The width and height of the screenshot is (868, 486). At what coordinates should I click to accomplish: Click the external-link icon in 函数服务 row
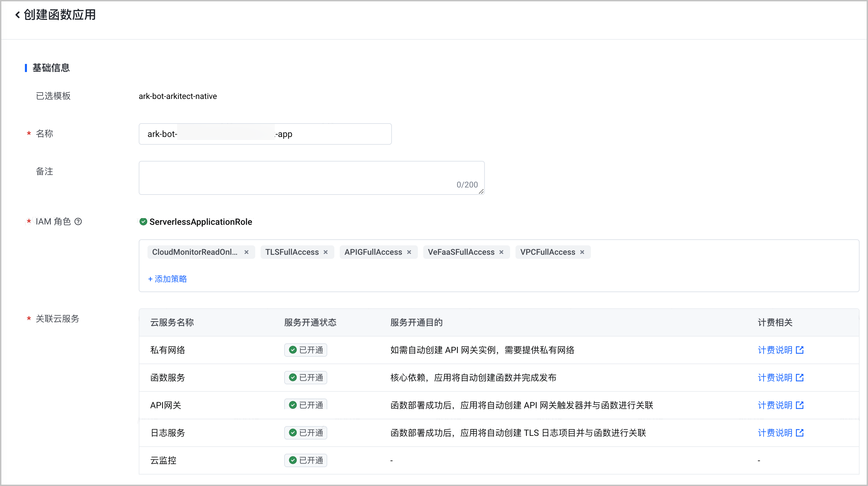tap(800, 378)
